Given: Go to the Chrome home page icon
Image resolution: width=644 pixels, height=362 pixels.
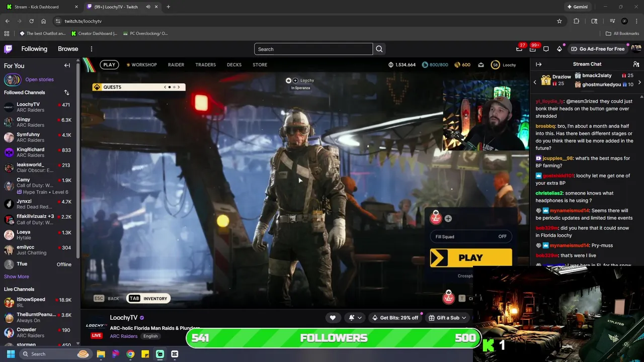Looking at the screenshot, I should (44, 21).
